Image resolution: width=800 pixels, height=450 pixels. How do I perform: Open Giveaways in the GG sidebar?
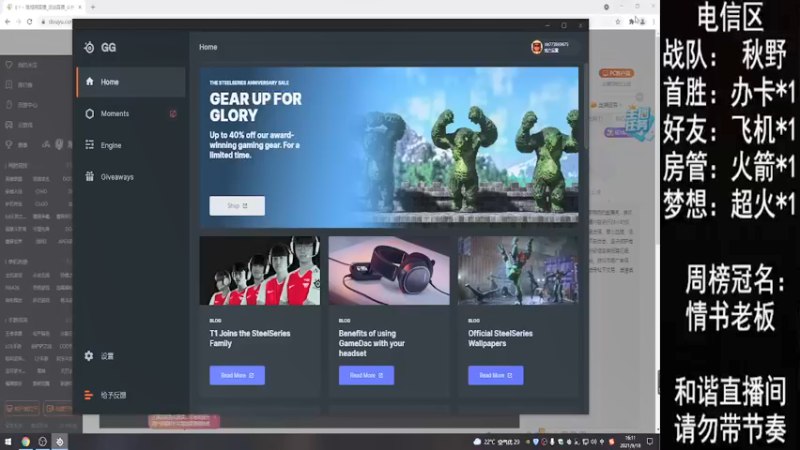coord(131,177)
